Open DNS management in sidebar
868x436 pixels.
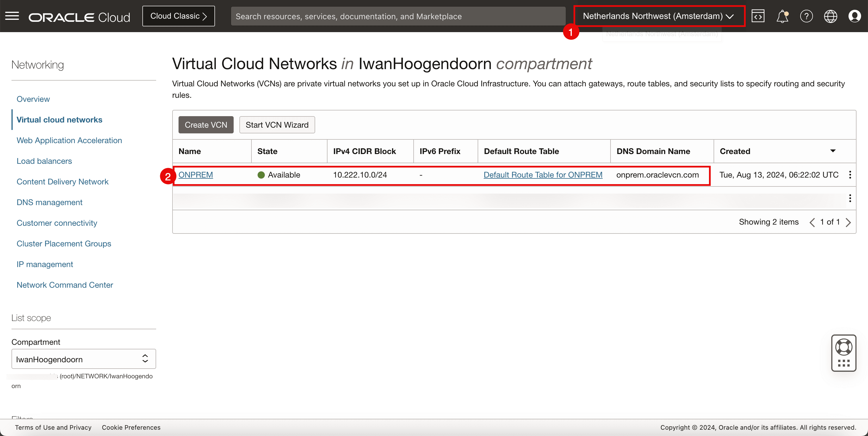[50, 202]
